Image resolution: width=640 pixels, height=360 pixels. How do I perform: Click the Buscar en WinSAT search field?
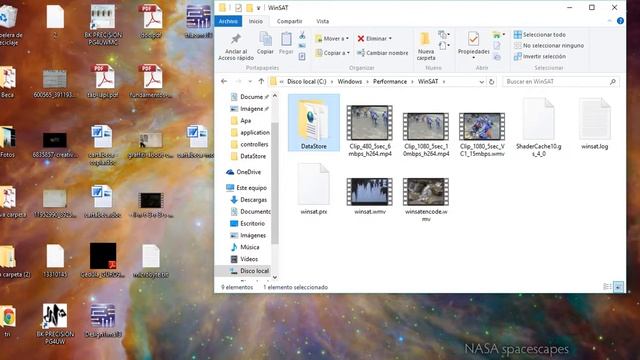click(x=561, y=82)
